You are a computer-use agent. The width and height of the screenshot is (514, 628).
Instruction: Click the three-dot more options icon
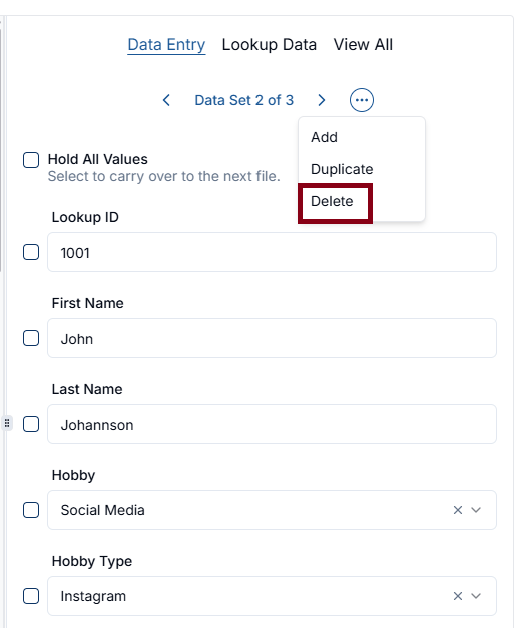click(362, 100)
